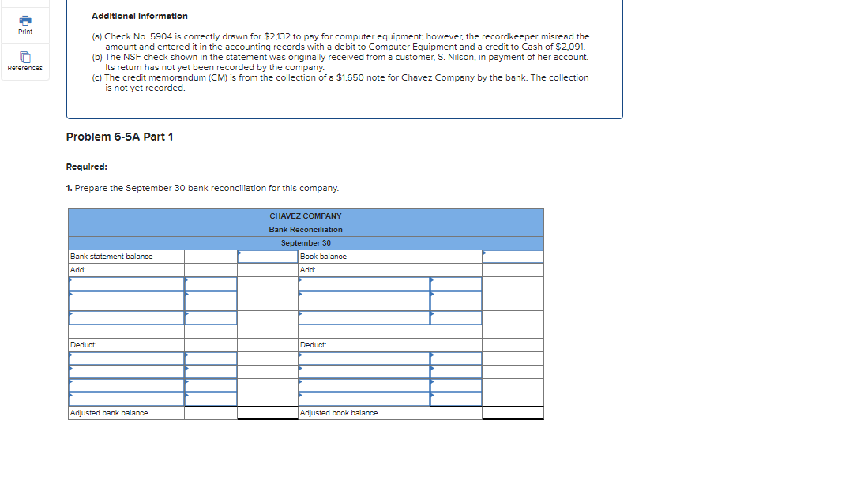Click the 'Bank Reconciliation' header row
The width and height of the screenshot is (868, 484).
click(x=306, y=230)
